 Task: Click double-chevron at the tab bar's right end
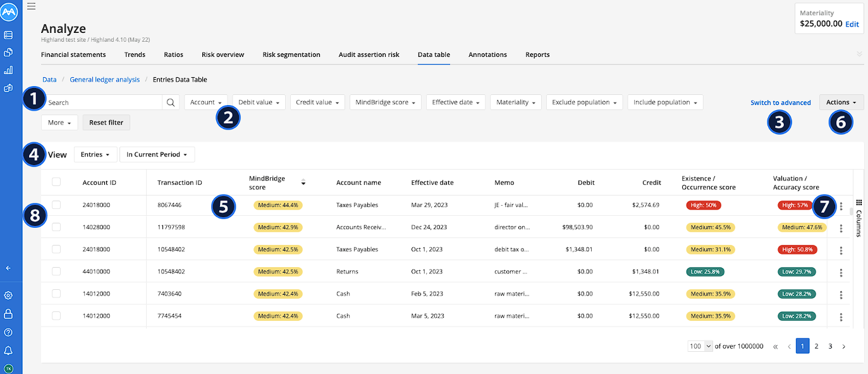859,54
